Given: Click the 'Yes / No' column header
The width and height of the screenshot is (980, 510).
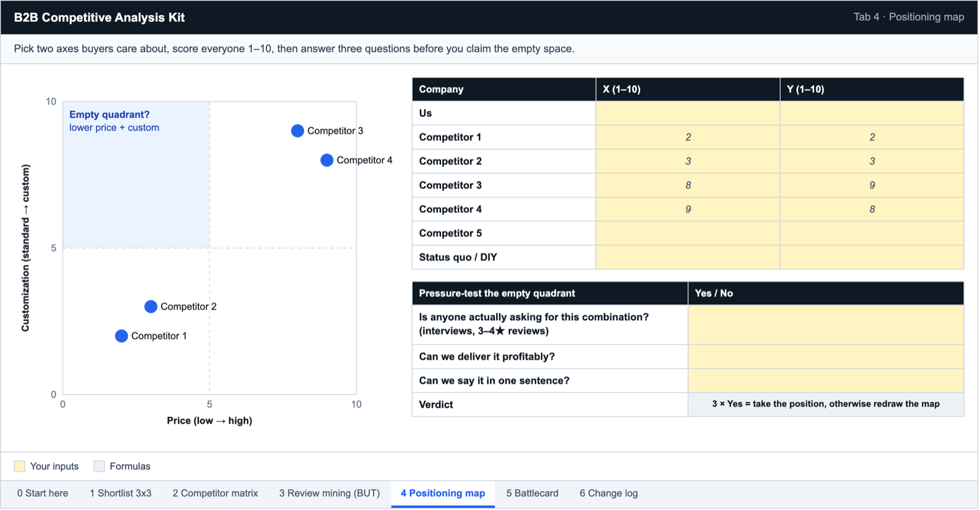Looking at the screenshot, I should click(x=826, y=293).
